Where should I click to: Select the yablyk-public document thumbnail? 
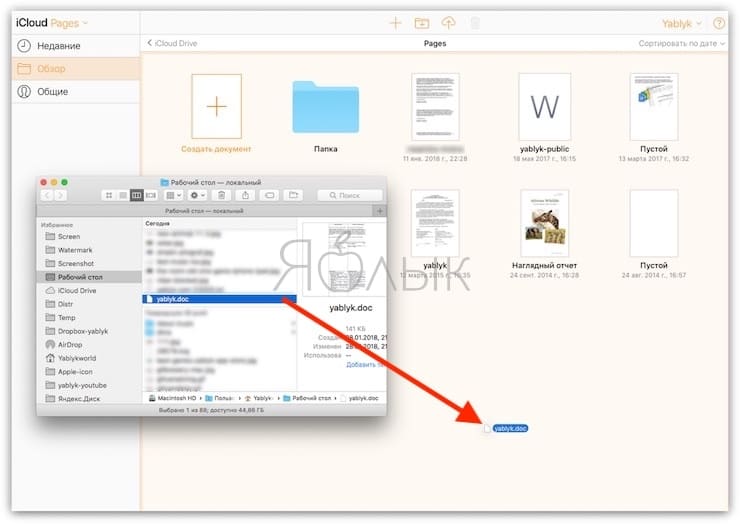pyautogui.click(x=545, y=107)
